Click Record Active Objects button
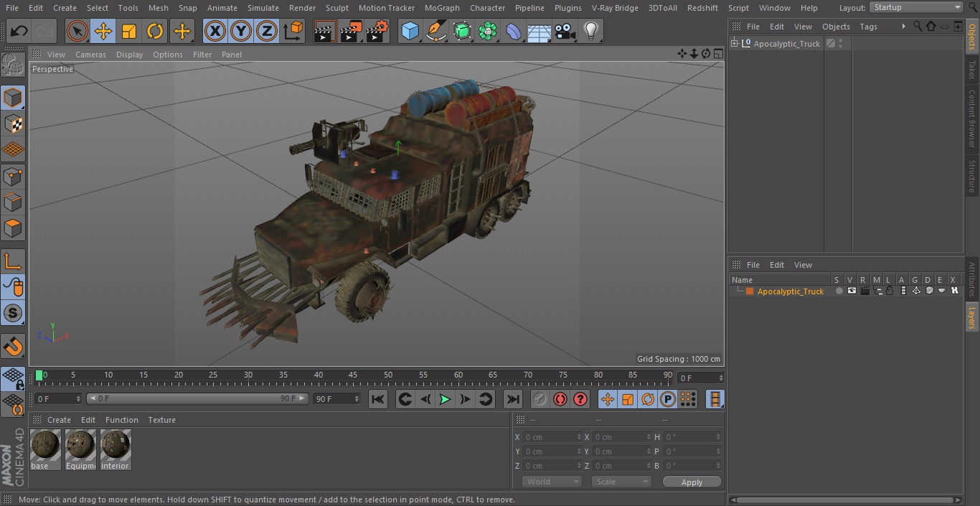The height and width of the screenshot is (506, 980). click(x=540, y=399)
